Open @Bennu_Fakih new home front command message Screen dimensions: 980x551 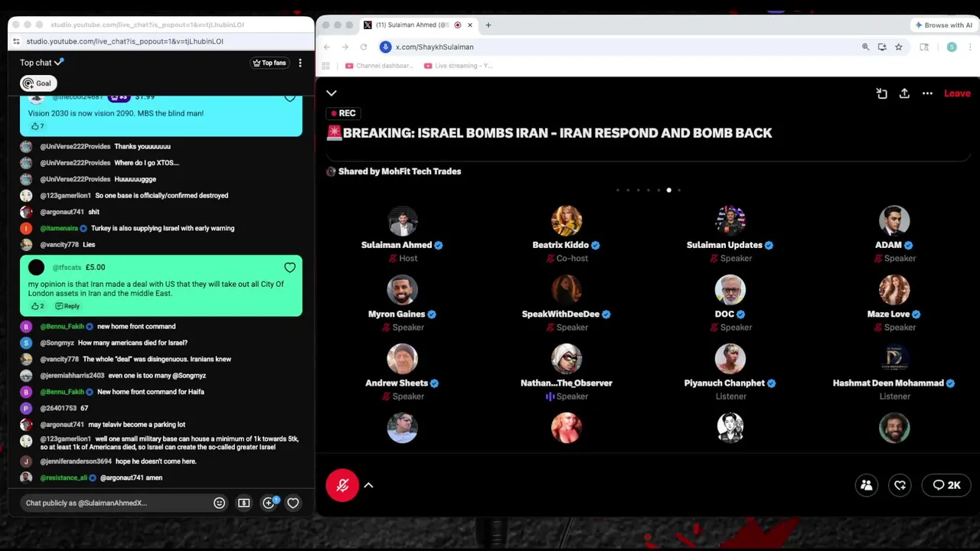[x=136, y=327]
